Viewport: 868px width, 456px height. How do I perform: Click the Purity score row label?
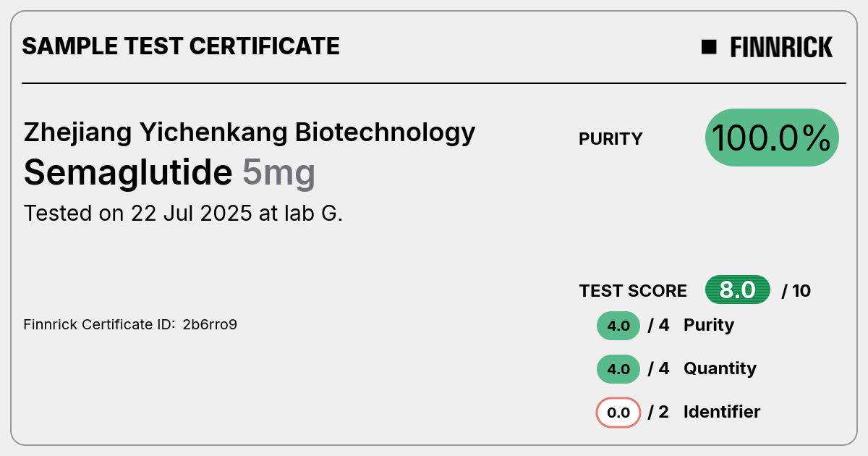pos(709,326)
